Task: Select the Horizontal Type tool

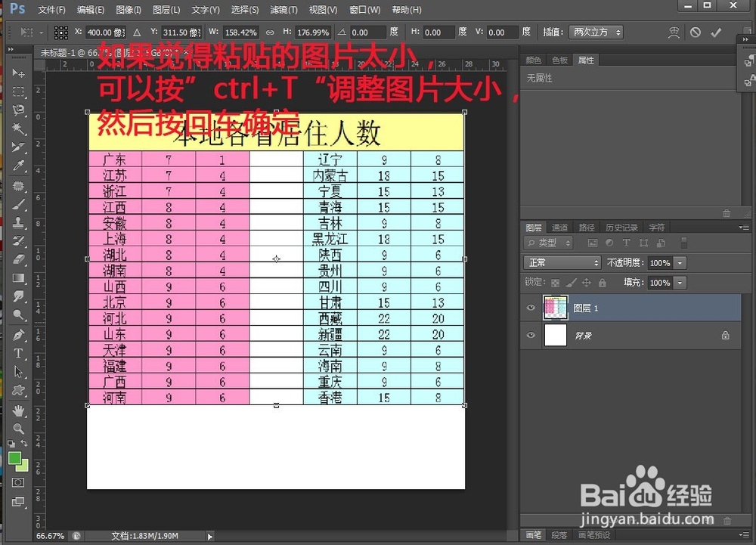Action: [x=18, y=353]
